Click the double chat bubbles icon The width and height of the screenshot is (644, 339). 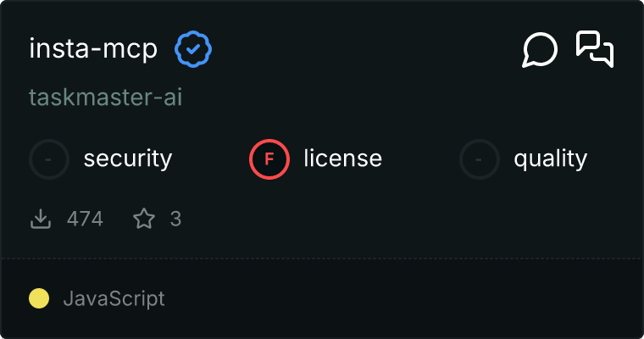pyautogui.click(x=594, y=48)
